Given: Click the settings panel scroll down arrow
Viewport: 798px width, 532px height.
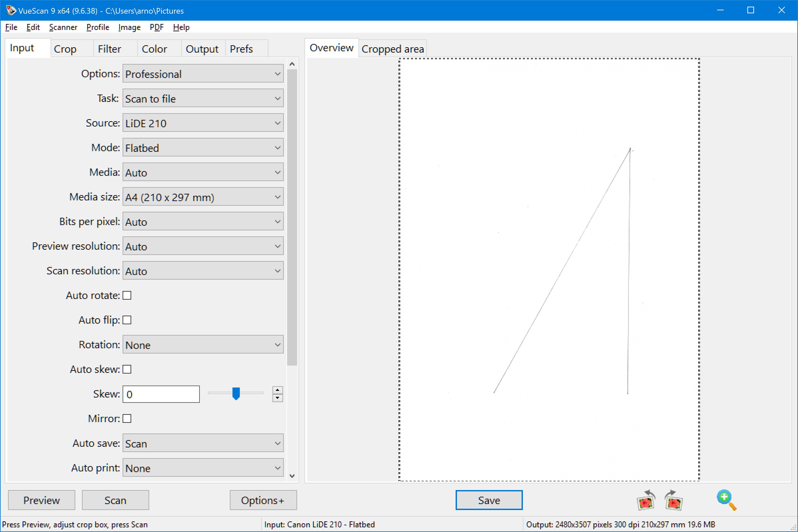Looking at the screenshot, I should click(292, 476).
